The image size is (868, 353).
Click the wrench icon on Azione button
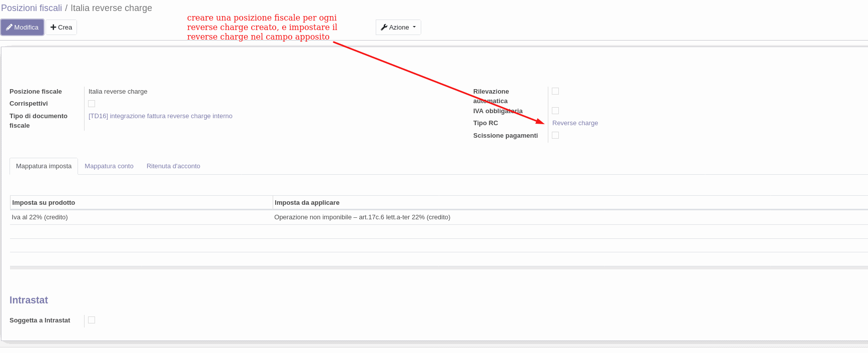click(384, 28)
